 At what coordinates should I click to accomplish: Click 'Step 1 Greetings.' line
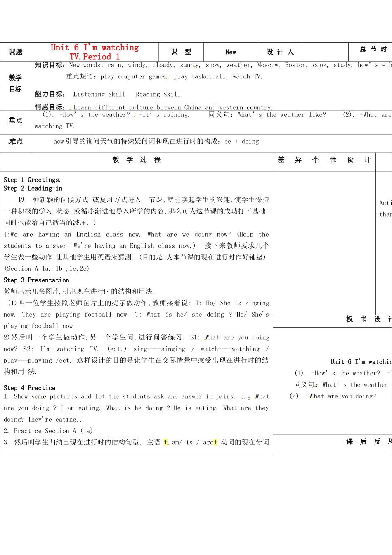point(32,180)
